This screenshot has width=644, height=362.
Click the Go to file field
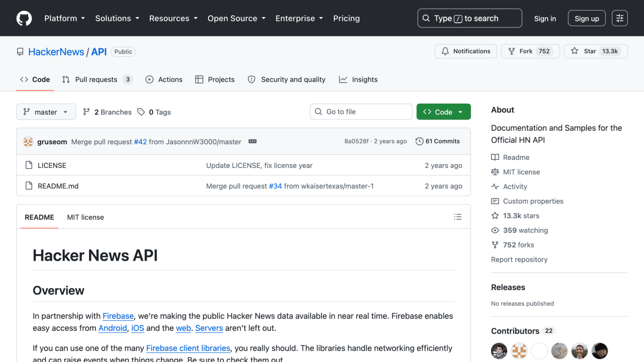[361, 112]
